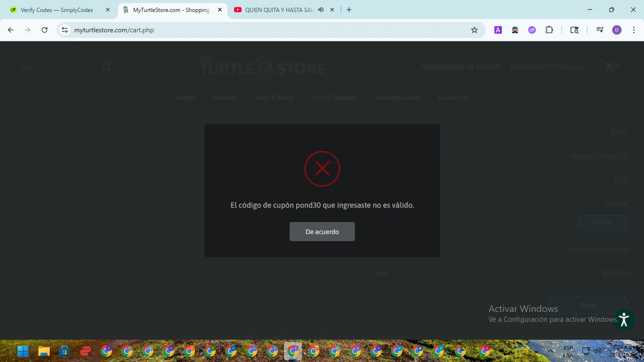Click the Cancelar link
Image resolution: width=644 pixels, height=362 pixels.
[x=616, y=203]
